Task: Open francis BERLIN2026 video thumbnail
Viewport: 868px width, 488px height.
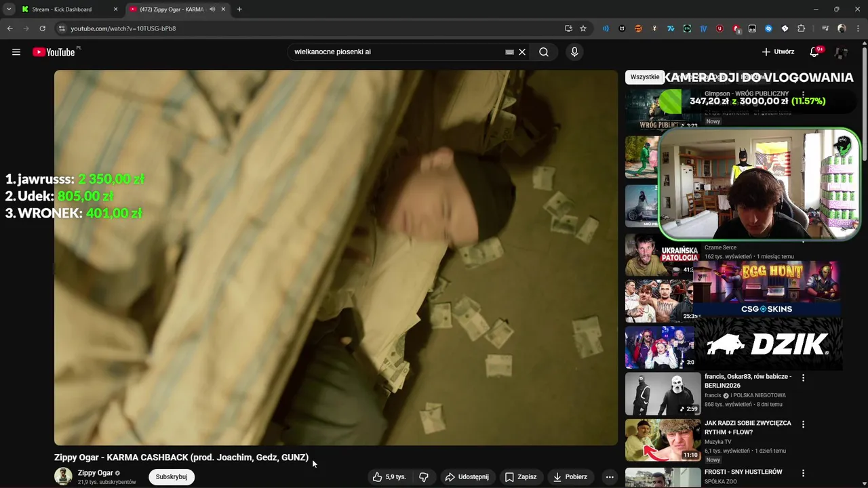Action: [663, 394]
